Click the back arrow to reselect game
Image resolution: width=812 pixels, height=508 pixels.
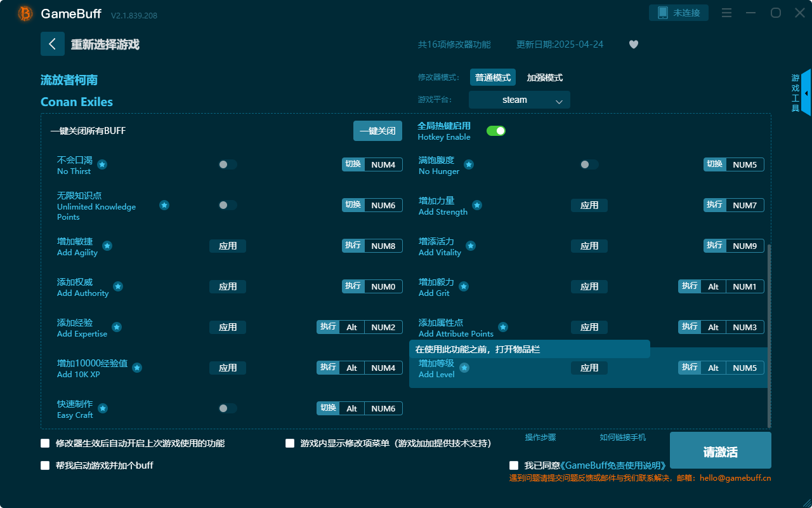click(x=53, y=43)
